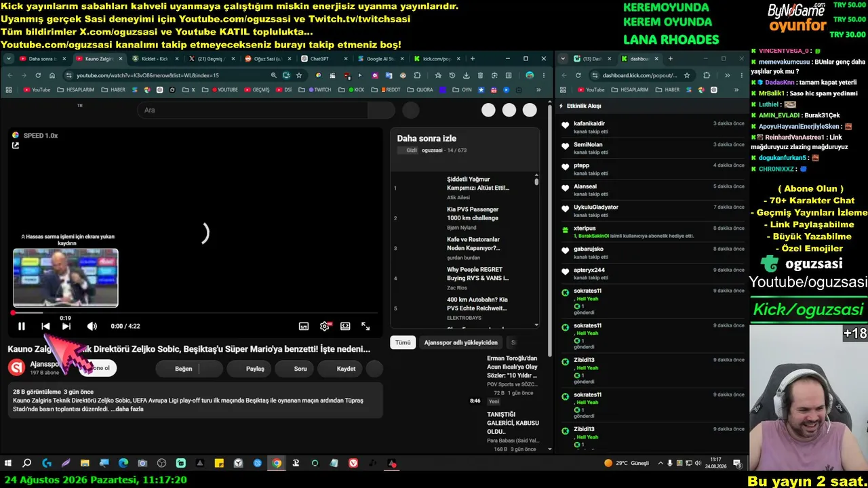The height and width of the screenshot is (488, 868).
Task: Open Microsoft Edge from the taskbar
Action: pos(123,464)
